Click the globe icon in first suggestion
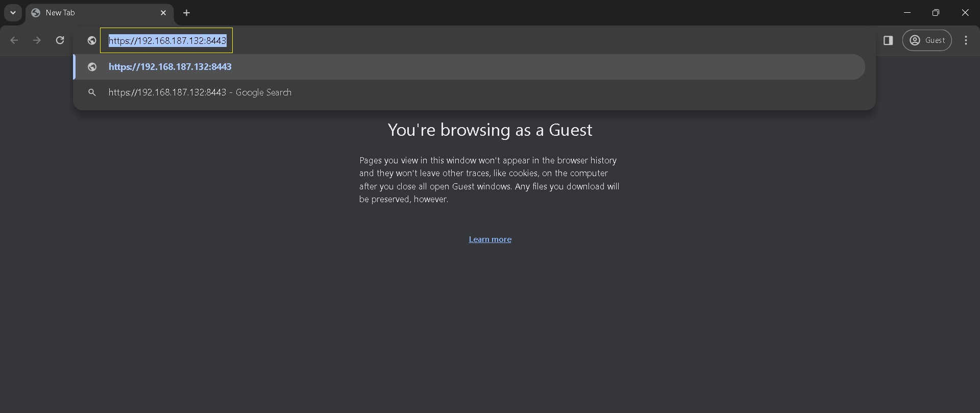The height and width of the screenshot is (413, 980). point(92,67)
